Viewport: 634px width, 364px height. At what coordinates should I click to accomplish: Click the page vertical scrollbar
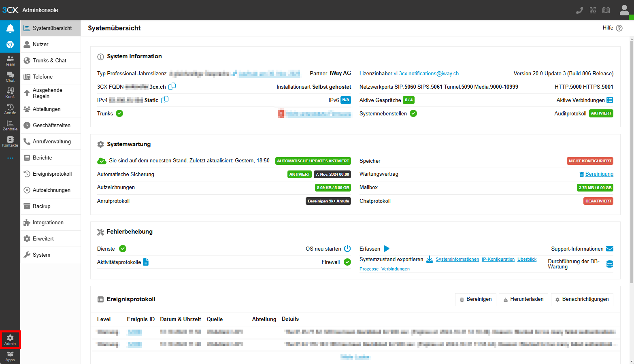632,162
